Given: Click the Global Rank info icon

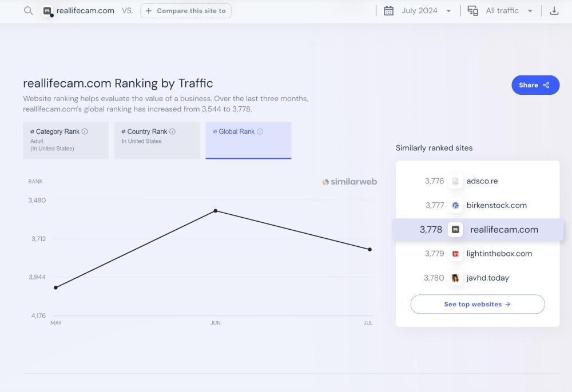Looking at the screenshot, I should (260, 131).
